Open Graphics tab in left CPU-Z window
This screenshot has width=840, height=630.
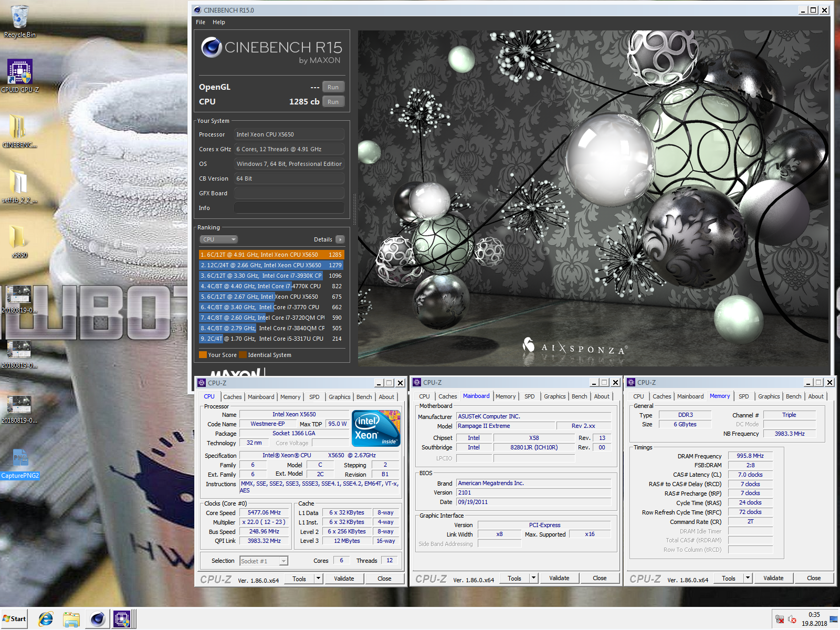click(x=340, y=397)
